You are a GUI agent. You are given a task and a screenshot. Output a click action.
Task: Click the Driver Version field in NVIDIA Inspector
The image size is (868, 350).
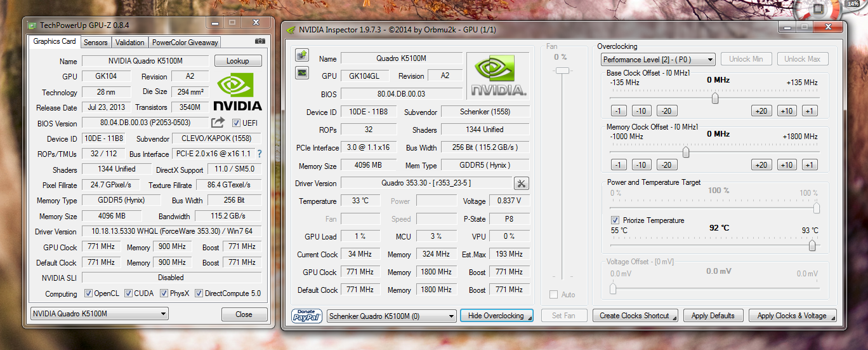(x=426, y=183)
